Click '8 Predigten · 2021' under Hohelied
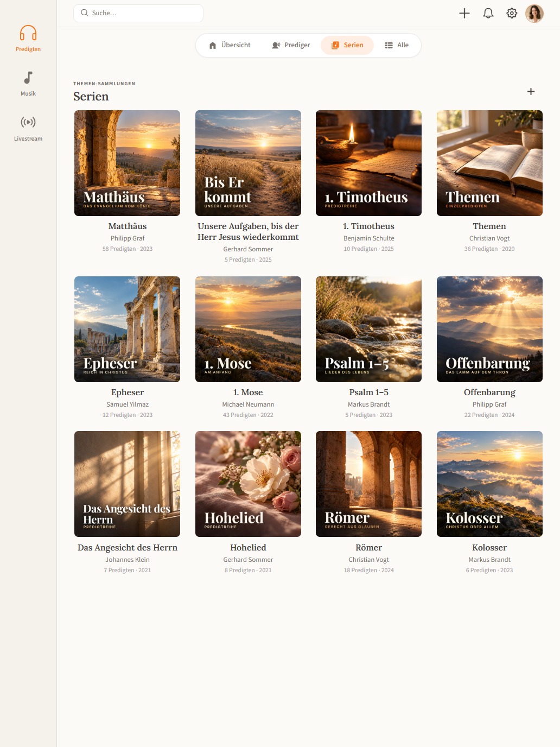560x747 pixels. pos(248,571)
